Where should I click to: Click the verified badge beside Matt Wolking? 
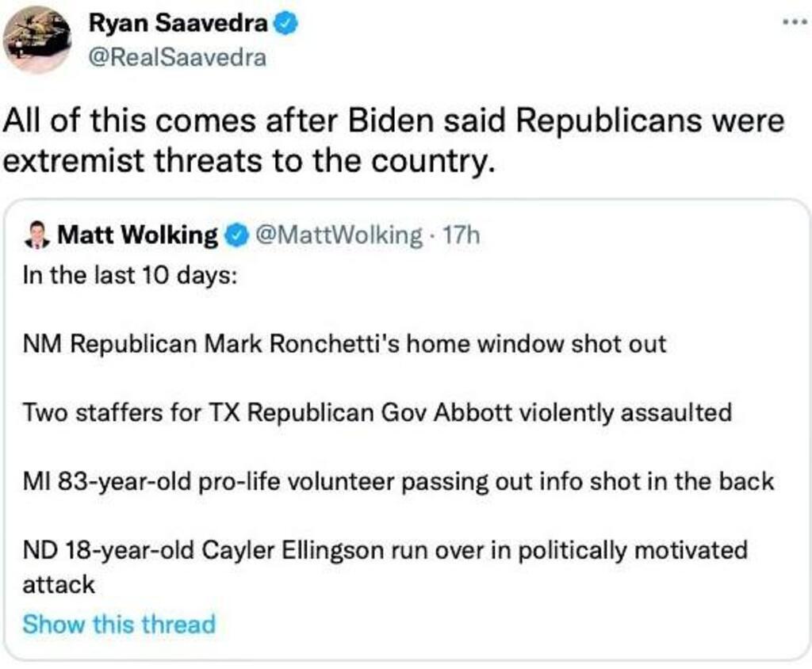coord(235,235)
